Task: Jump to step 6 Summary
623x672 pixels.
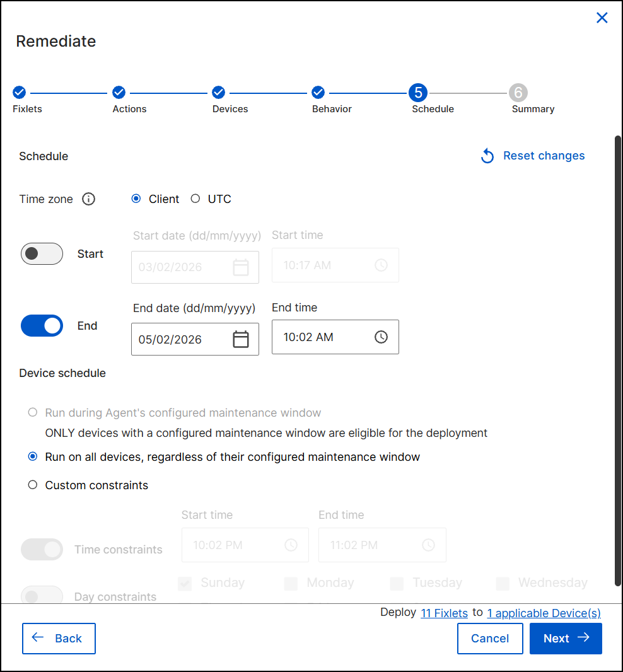Action: pyautogui.click(x=518, y=93)
